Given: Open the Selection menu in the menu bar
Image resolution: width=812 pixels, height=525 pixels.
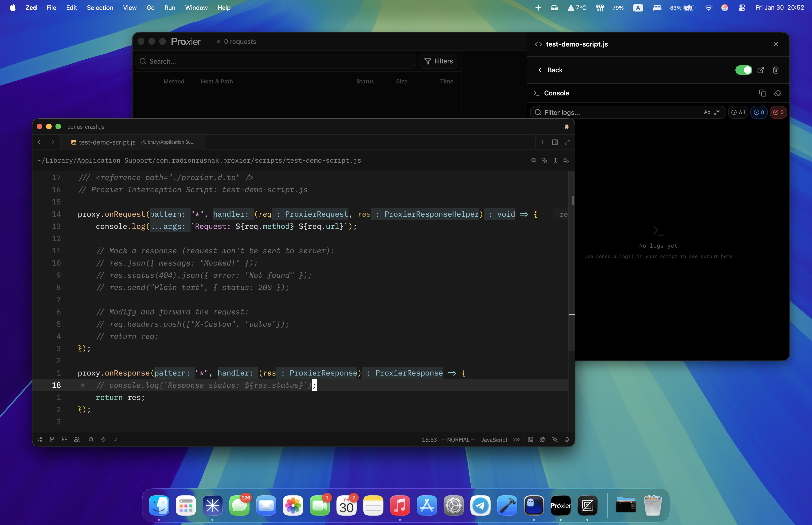Looking at the screenshot, I should coord(100,8).
